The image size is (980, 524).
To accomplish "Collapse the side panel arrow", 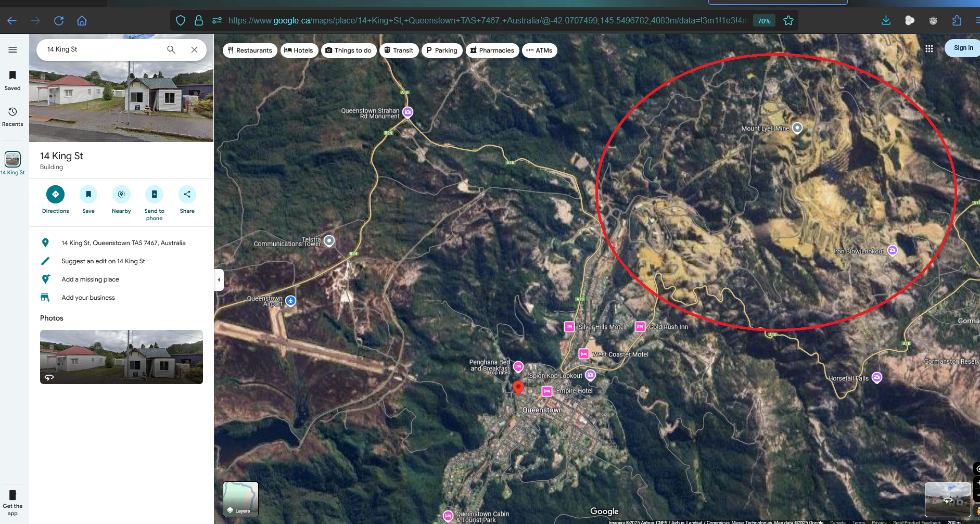I will click(x=219, y=280).
